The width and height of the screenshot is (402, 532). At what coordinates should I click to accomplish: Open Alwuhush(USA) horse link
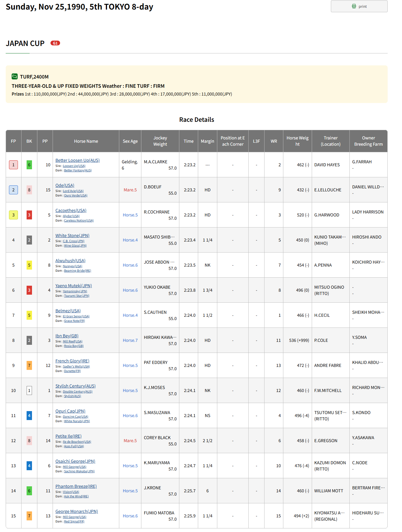pyautogui.click(x=70, y=261)
